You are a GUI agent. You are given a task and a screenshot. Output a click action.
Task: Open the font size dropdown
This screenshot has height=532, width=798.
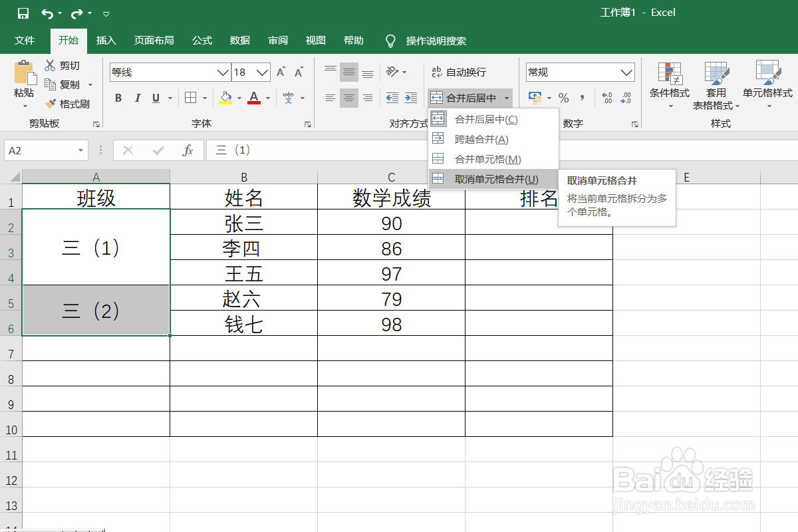coord(263,72)
